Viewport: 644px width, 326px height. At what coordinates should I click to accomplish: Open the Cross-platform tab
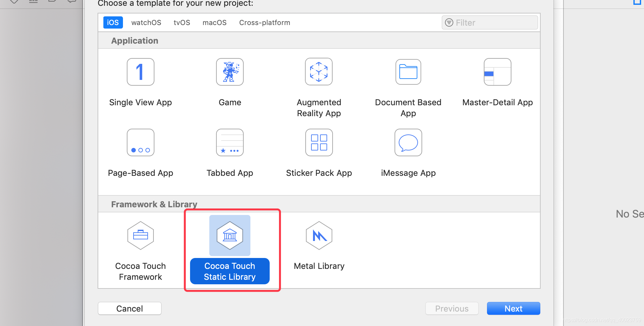265,22
